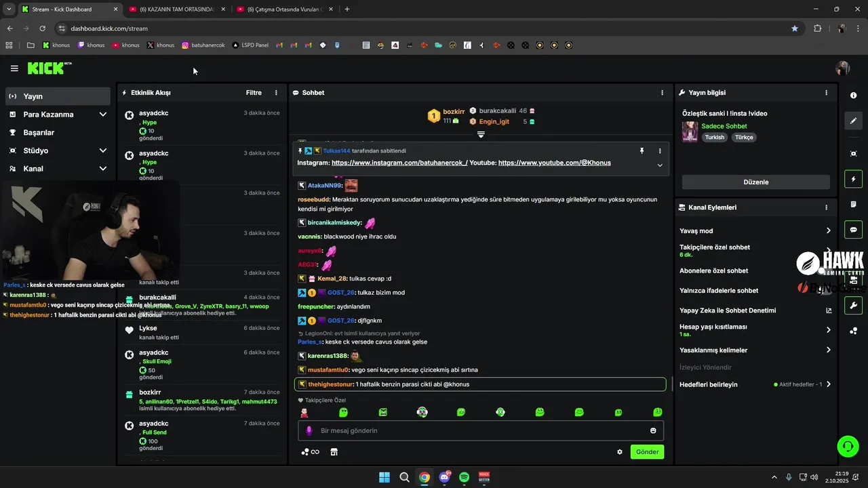The width and height of the screenshot is (868, 488).
Task: Expand the pinned message chevron
Action: (x=660, y=165)
